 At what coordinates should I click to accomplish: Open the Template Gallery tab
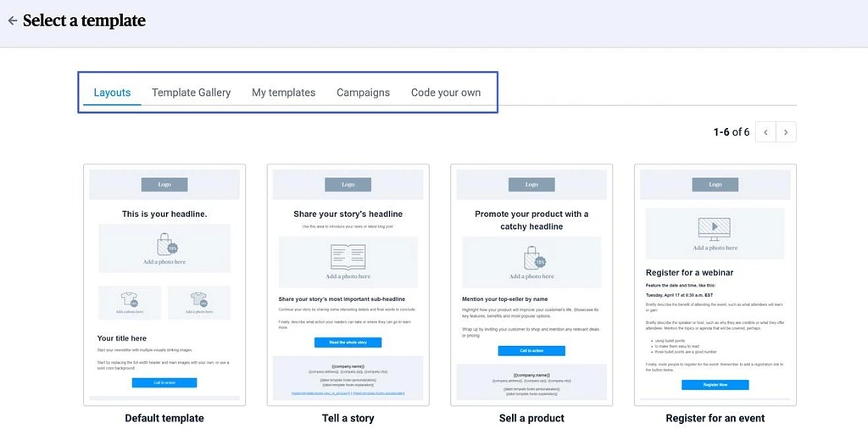click(x=191, y=92)
